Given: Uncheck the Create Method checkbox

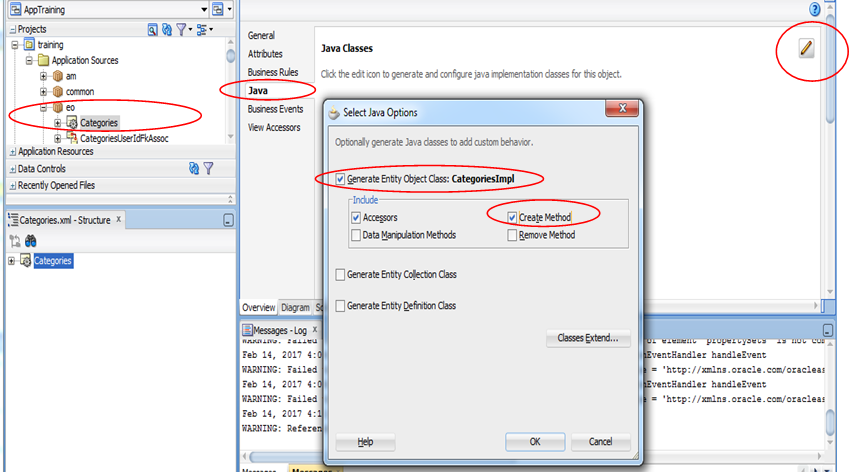Looking at the screenshot, I should (x=513, y=217).
